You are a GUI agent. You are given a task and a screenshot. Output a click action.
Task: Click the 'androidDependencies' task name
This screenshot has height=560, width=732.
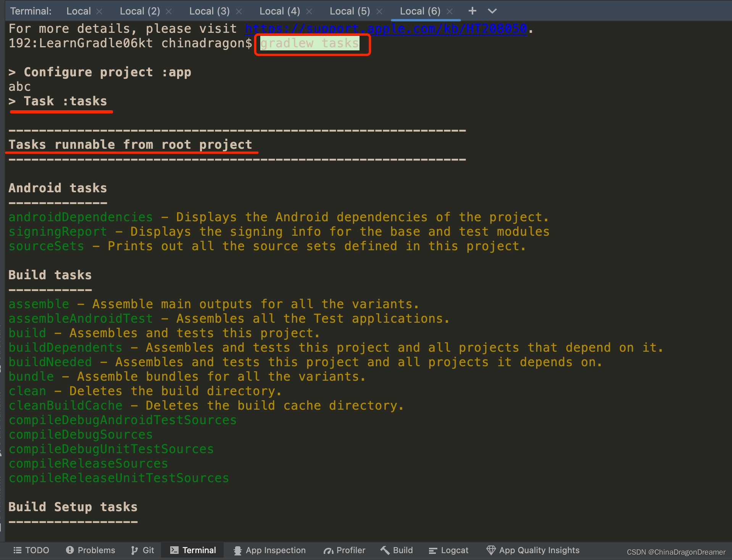[81, 217]
